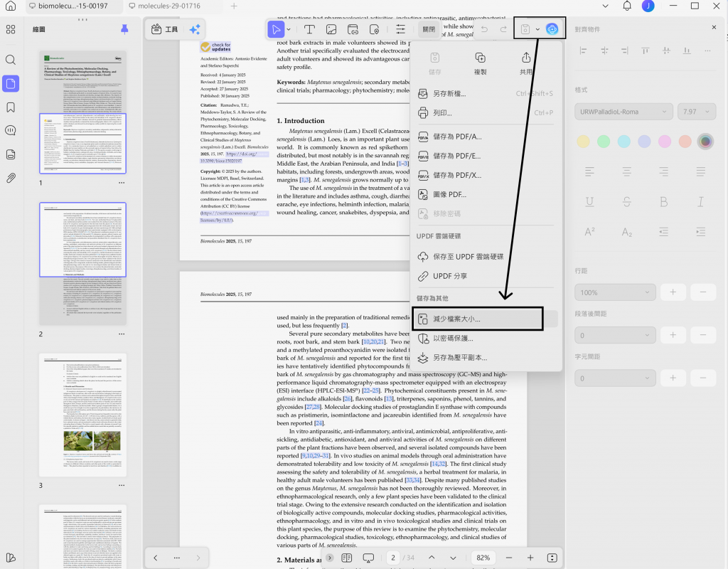Open the user avatar J
This screenshot has height=569, width=728.
[648, 6]
